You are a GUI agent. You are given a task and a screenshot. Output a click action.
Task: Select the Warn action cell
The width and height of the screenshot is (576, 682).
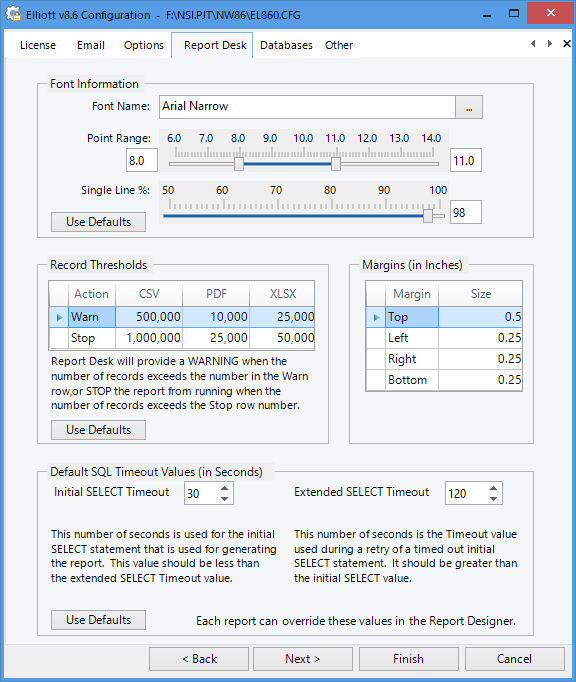tap(92, 317)
